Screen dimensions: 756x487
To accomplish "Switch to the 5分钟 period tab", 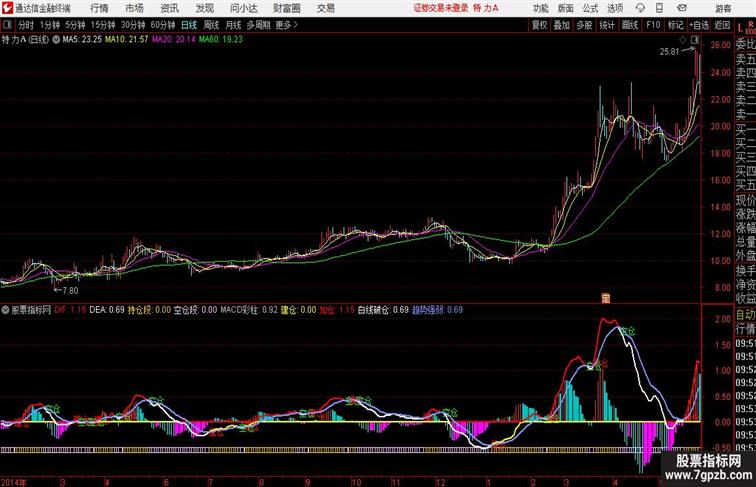I will [75, 25].
